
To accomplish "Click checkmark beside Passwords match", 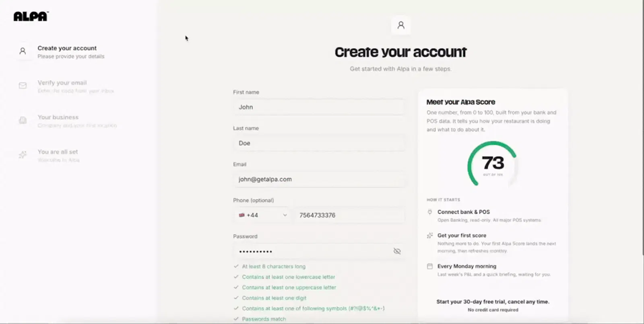I will (x=236, y=319).
